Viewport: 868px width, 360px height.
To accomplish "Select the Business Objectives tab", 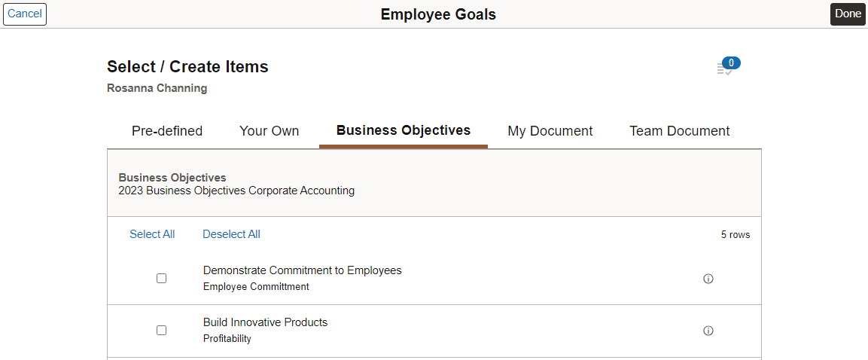I will pos(404,130).
